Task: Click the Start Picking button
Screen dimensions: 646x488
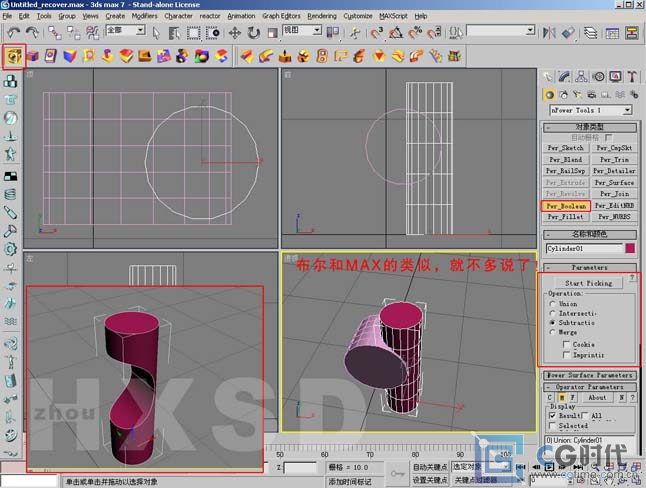Action: (x=588, y=283)
